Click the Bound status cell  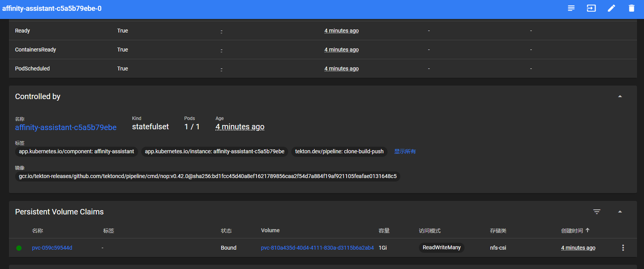coord(229,248)
